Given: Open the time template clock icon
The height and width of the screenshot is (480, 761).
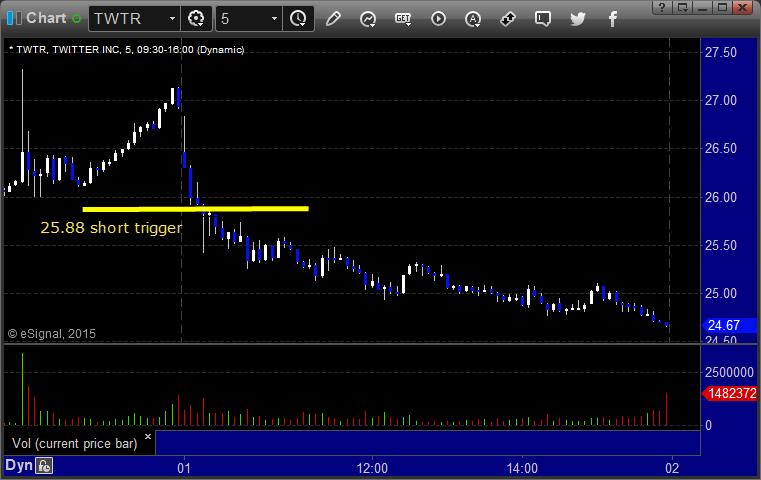Looking at the screenshot, I should 298,18.
